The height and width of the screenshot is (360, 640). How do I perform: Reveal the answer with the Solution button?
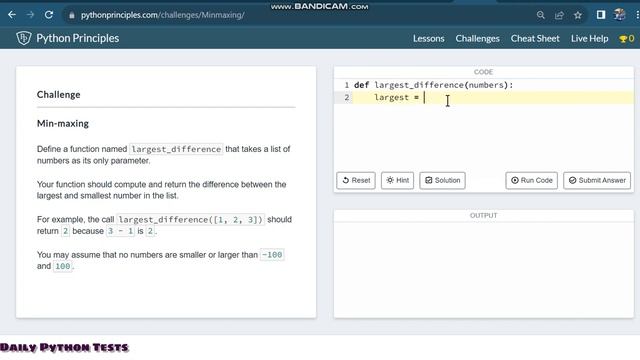tap(442, 180)
